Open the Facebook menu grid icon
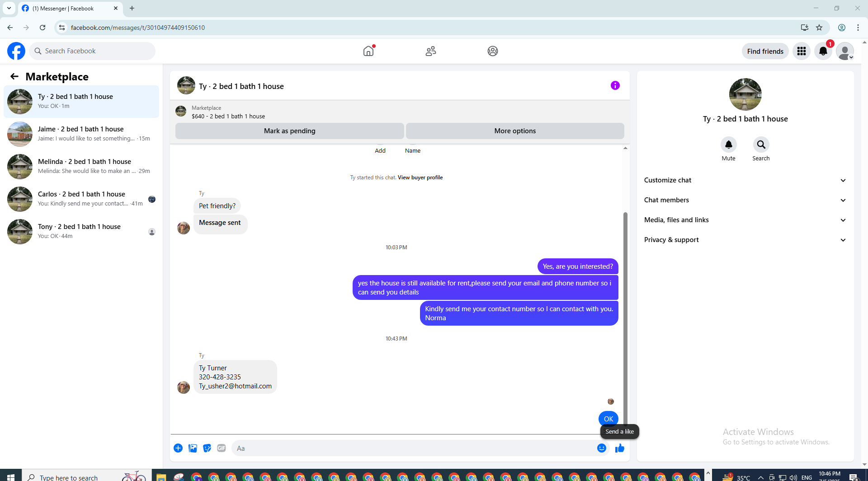868x481 pixels. tap(802, 51)
